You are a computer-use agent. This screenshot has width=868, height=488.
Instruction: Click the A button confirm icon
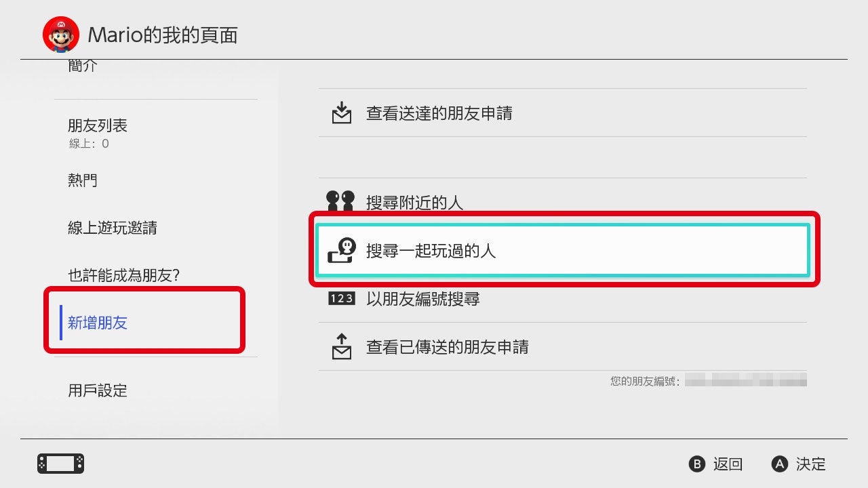780,464
